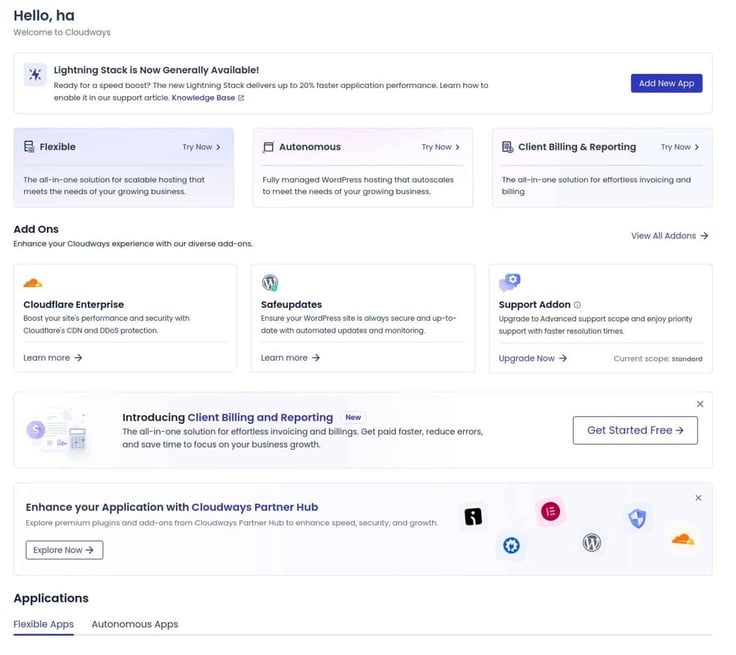736x655 pixels.
Task: Click the Flexible card title
Action: tap(58, 147)
